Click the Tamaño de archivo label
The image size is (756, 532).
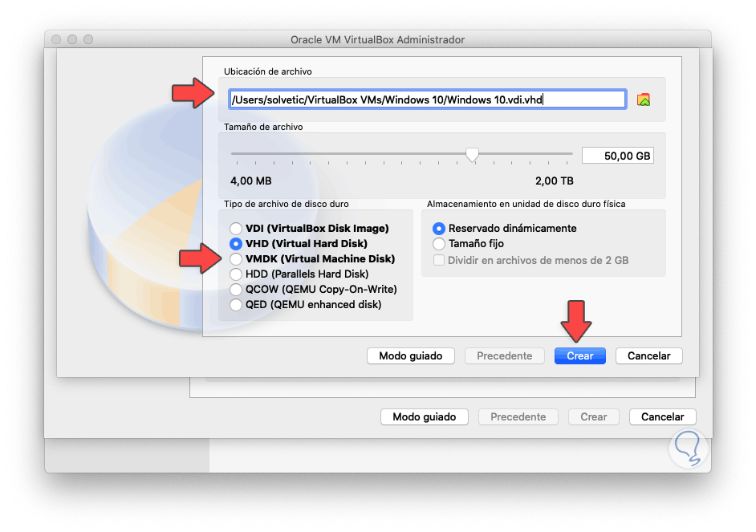coord(263,127)
